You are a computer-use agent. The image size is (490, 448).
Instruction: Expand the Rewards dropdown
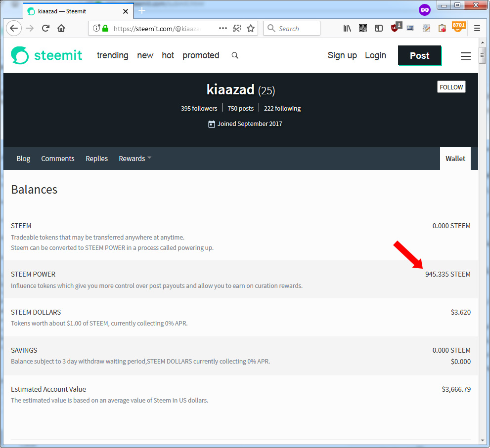coord(134,159)
